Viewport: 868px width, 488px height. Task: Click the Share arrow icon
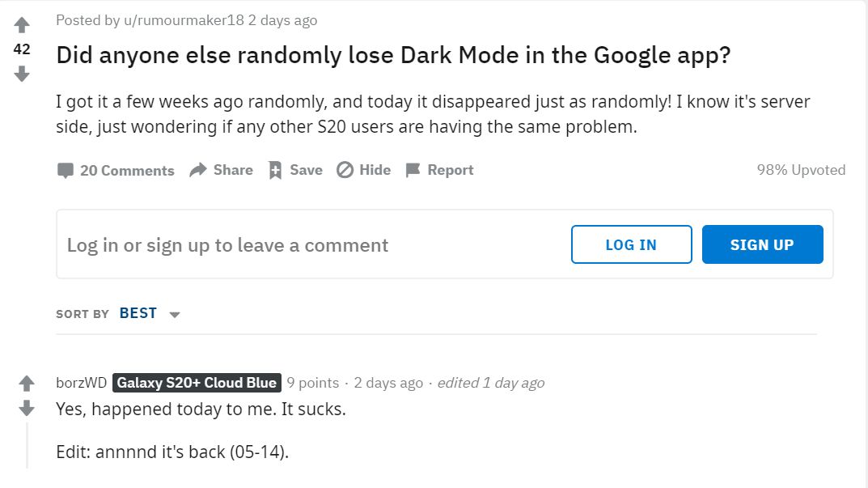tap(198, 170)
